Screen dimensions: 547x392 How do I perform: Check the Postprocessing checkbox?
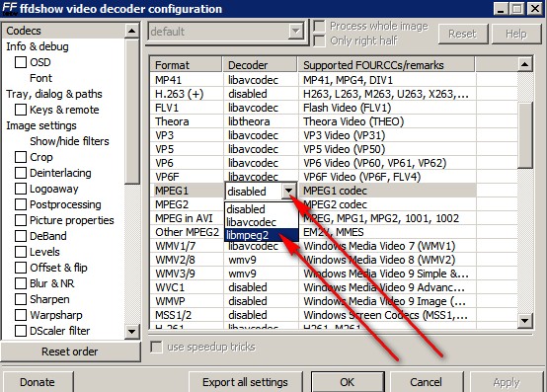21,204
